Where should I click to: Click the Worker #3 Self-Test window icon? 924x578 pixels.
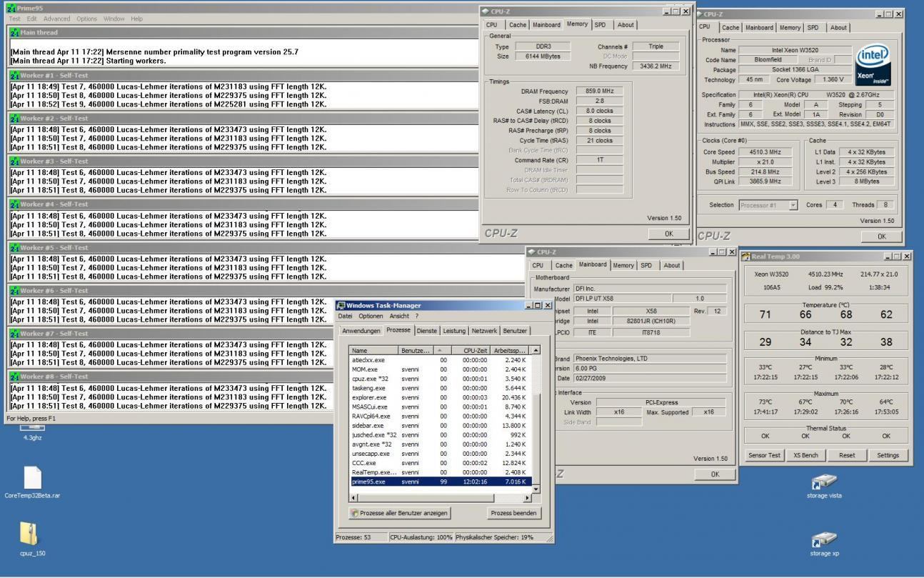click(15, 161)
